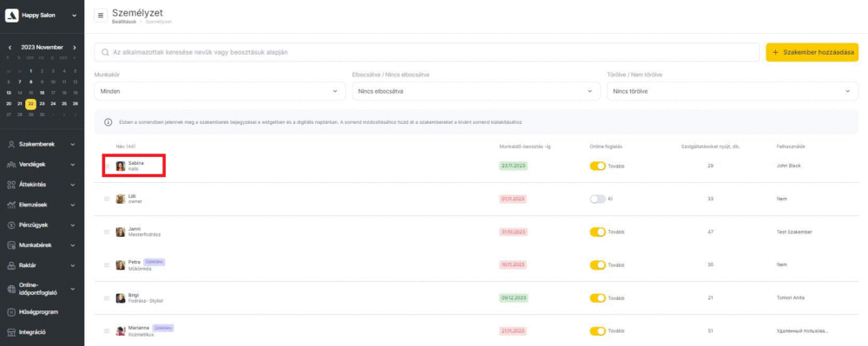Viewport: 868px width, 346px height.
Task: Click services count 47 in Janni's row
Action: click(x=710, y=232)
